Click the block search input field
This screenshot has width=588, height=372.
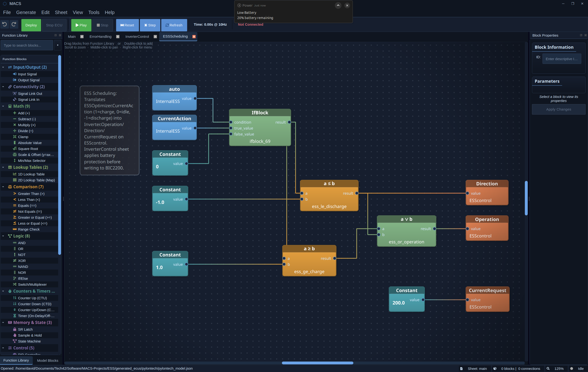[27, 45]
